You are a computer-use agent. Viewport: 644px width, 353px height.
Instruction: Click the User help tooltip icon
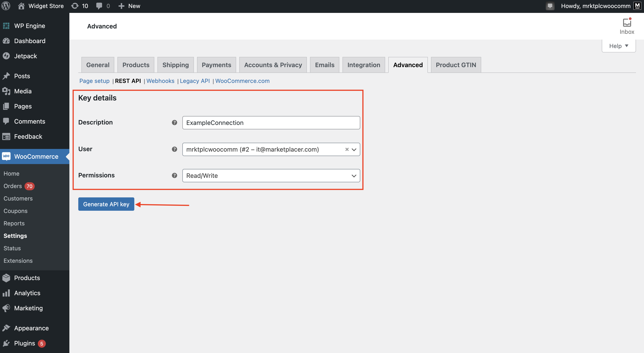pos(174,149)
